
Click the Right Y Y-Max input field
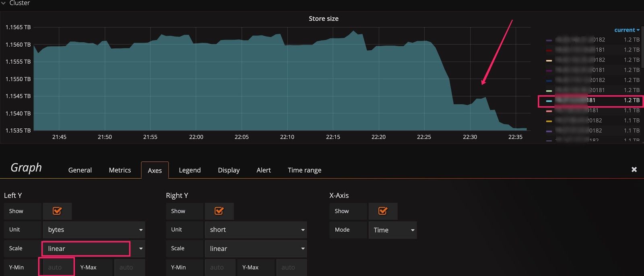[x=291, y=267]
